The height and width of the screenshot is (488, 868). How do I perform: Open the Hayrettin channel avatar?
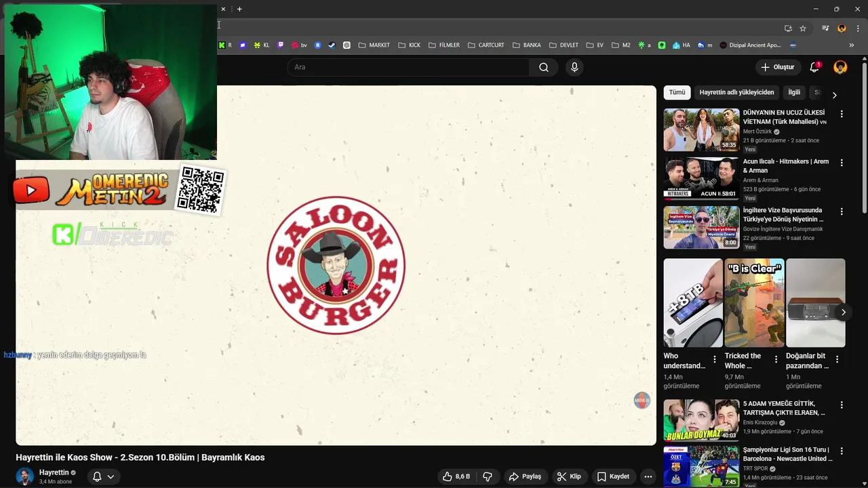[x=25, y=476]
